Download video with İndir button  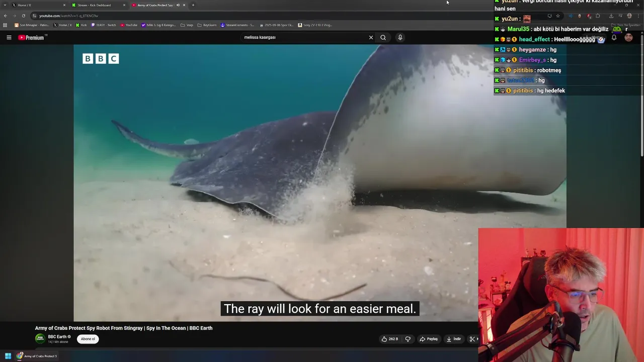pyautogui.click(x=453, y=339)
